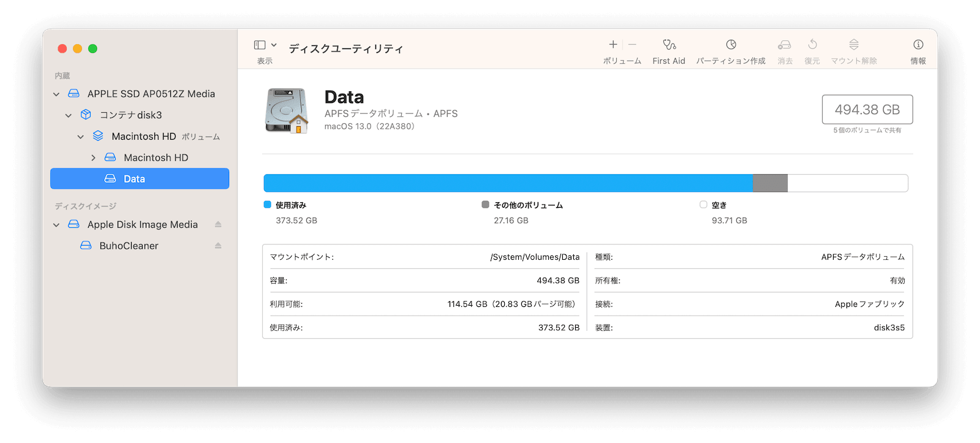Click the 空き legend swatch
Screen dimensions: 980x443
point(703,205)
